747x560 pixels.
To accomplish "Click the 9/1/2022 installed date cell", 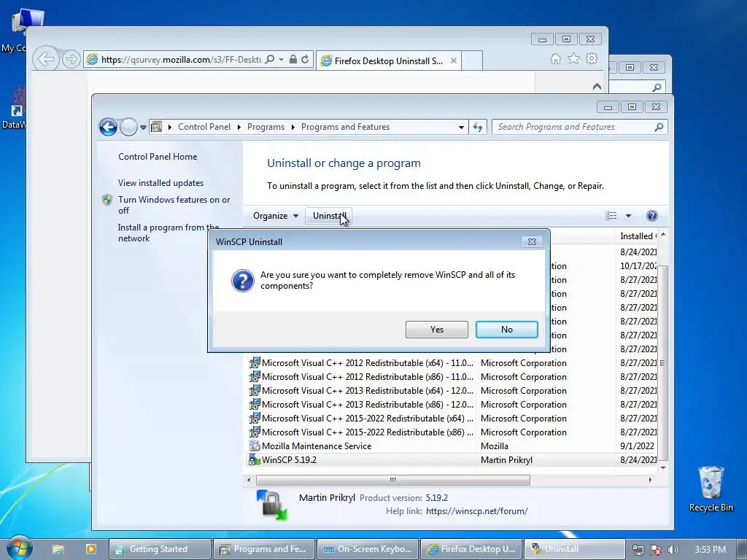I will 637,446.
